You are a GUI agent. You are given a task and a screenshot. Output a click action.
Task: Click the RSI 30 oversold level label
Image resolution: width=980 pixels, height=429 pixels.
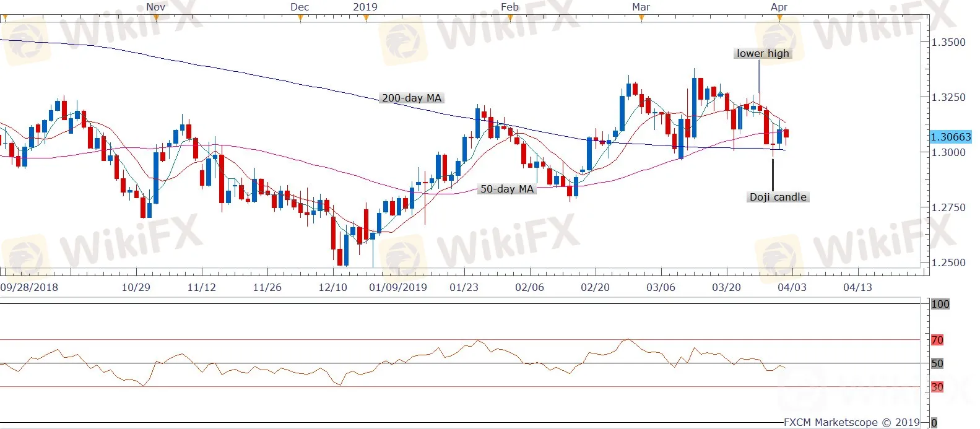tap(937, 387)
